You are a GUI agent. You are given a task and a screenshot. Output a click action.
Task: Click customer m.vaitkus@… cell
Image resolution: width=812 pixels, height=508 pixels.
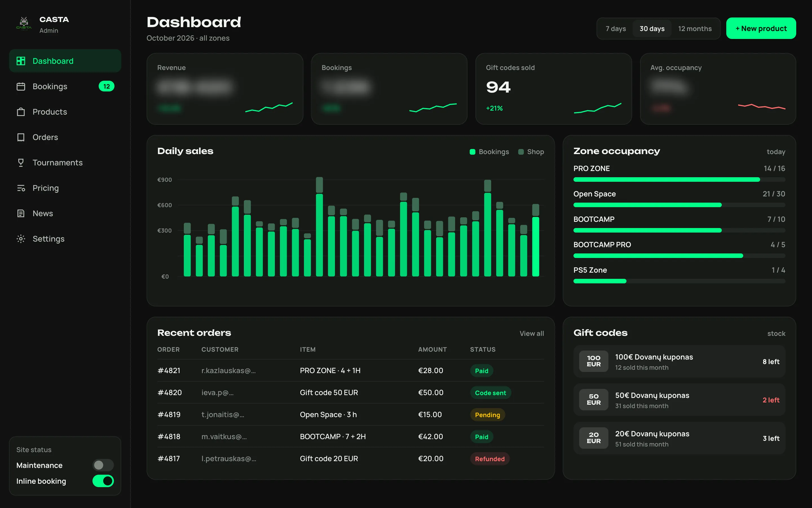coord(224,437)
